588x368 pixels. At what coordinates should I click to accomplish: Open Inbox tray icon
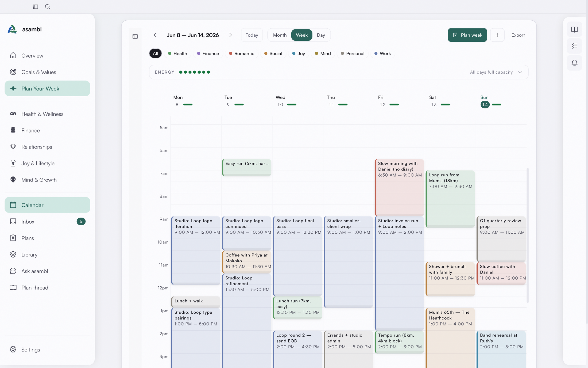point(13,222)
